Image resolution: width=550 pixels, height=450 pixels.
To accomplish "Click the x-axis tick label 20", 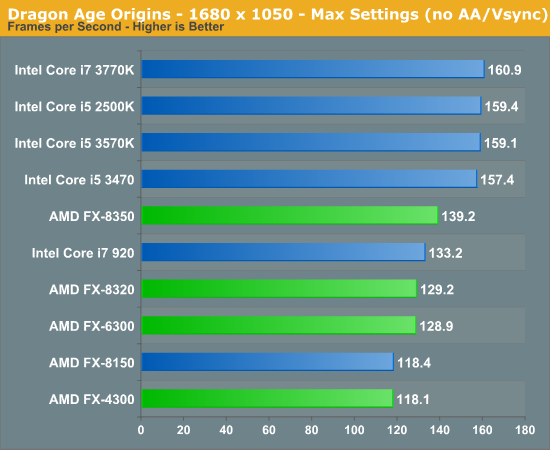I will pyautogui.click(x=183, y=430).
